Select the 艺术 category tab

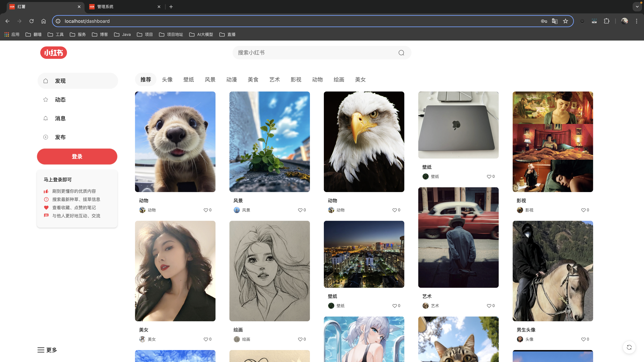click(x=275, y=80)
